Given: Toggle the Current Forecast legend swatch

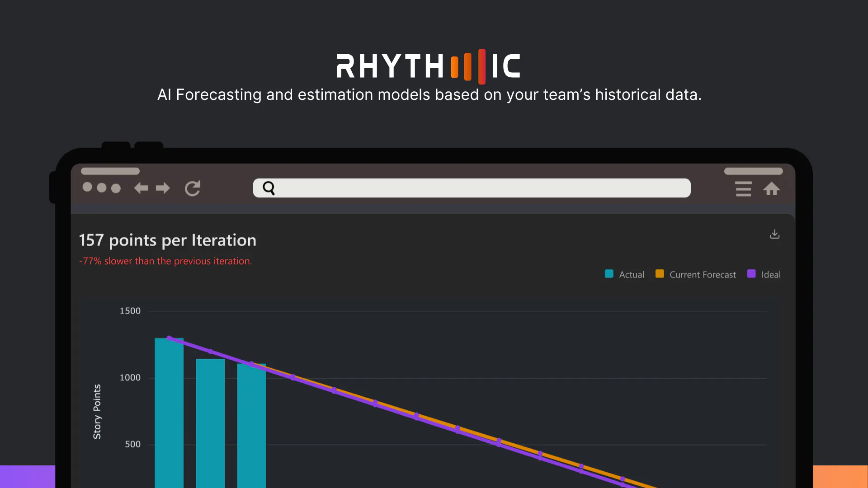Looking at the screenshot, I should (x=660, y=274).
